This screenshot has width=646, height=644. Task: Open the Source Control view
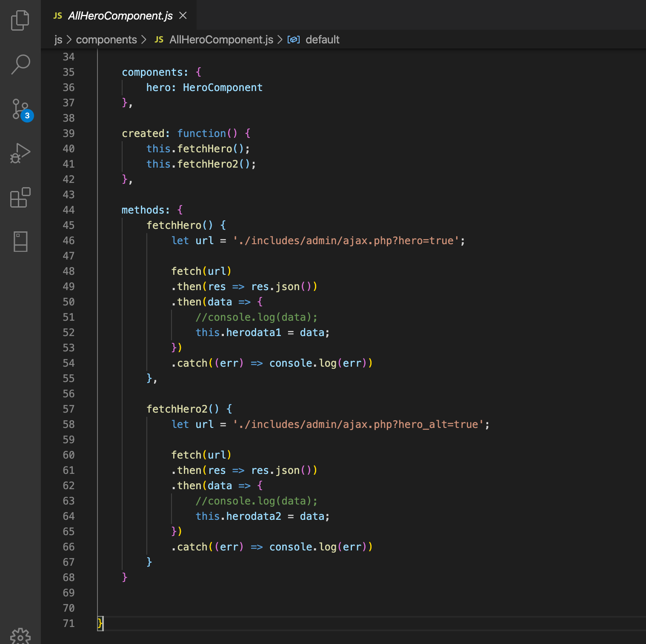pos(20,109)
